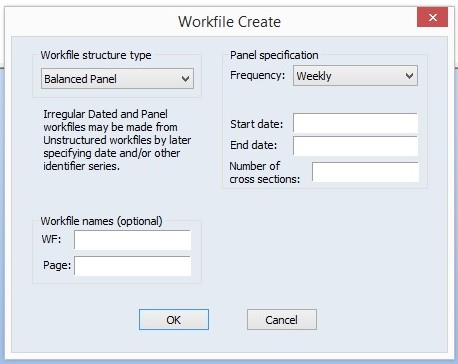Click the Irregular Dated and Panel info text

[x=117, y=140]
